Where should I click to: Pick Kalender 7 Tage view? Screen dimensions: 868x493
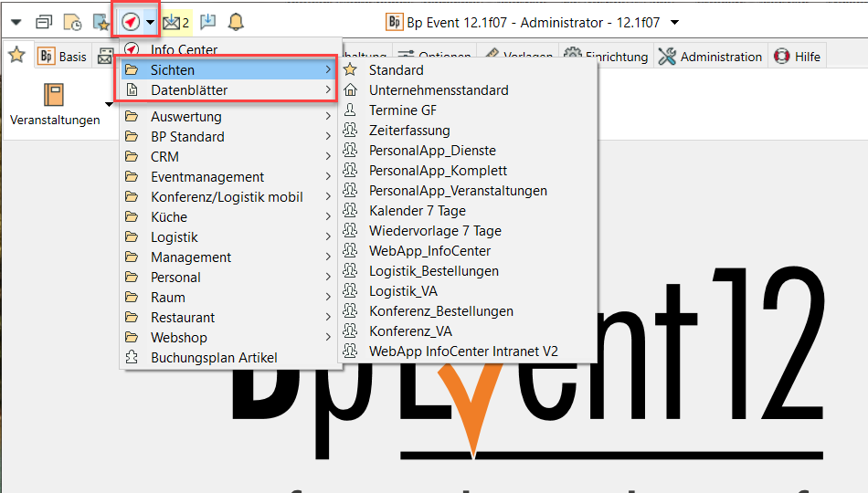417,211
